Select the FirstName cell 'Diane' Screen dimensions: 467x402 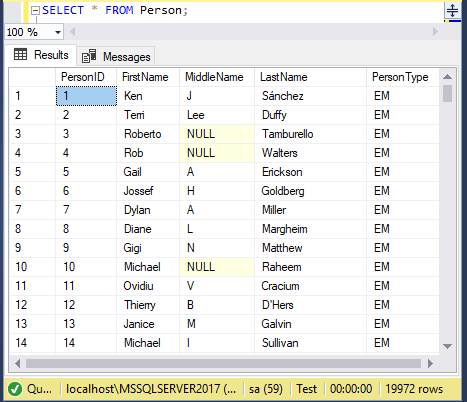148,229
